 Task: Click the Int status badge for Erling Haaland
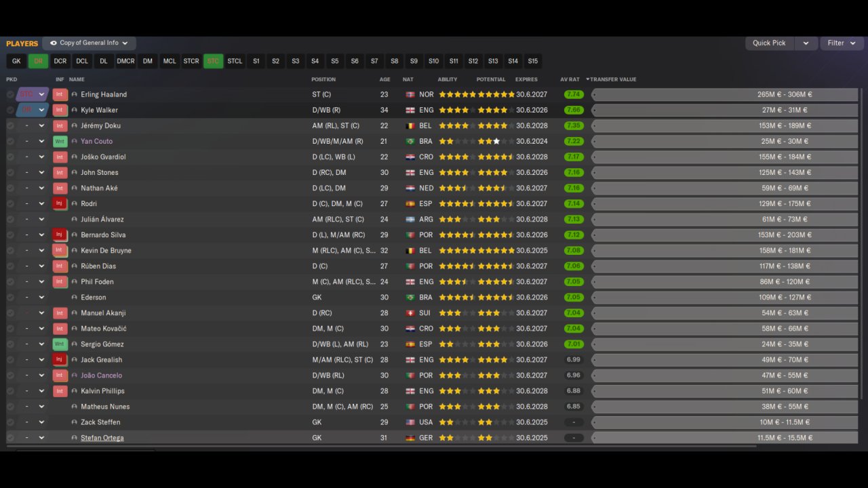(x=60, y=94)
